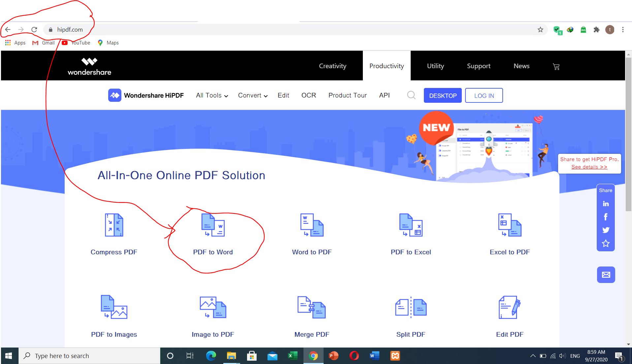Click the browser back arrow

8,30
